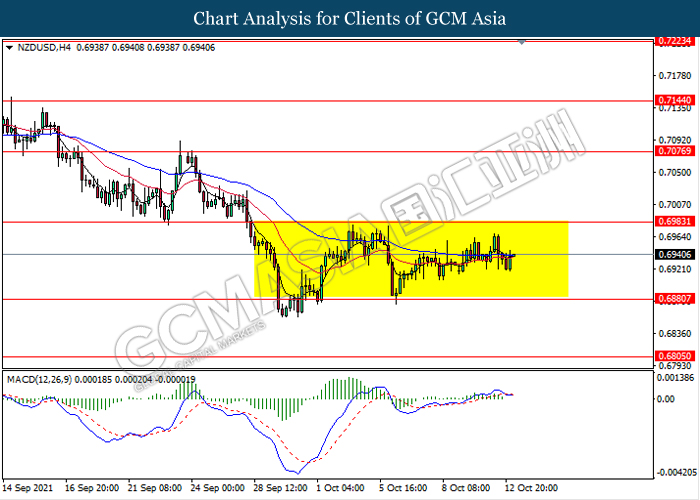Image resolution: width=700 pixels, height=500 pixels.
Task: Click the 0.001386 MACD scale value
Action: (x=676, y=378)
